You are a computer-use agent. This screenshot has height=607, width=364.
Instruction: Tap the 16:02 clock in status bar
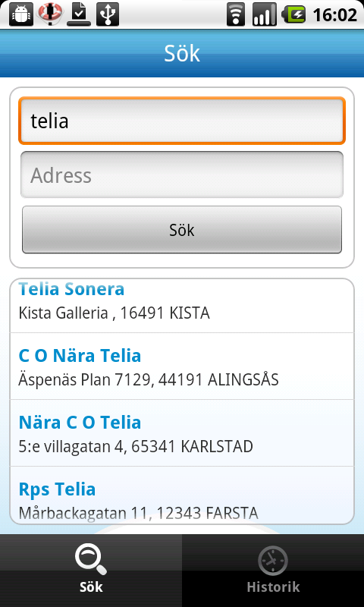334,15
